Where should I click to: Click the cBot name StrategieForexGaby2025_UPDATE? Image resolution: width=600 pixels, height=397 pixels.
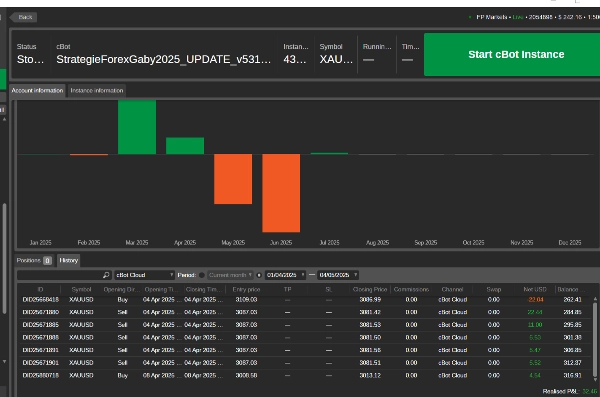tap(163, 59)
